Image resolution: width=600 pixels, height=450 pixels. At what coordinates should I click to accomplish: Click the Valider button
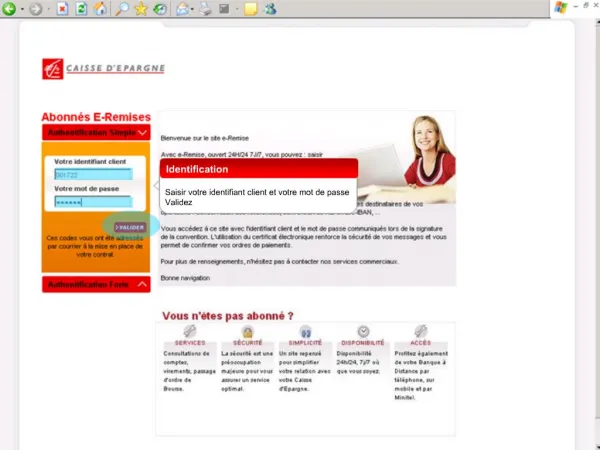[x=130, y=227]
